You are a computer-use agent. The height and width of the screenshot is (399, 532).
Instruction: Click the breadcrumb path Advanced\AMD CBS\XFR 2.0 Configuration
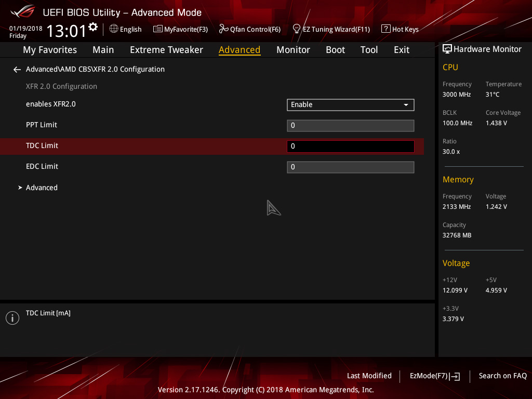[x=96, y=69]
